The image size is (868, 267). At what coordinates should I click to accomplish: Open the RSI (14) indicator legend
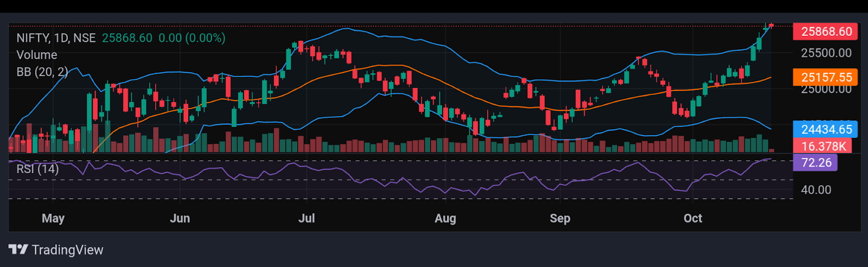pyautogui.click(x=37, y=169)
